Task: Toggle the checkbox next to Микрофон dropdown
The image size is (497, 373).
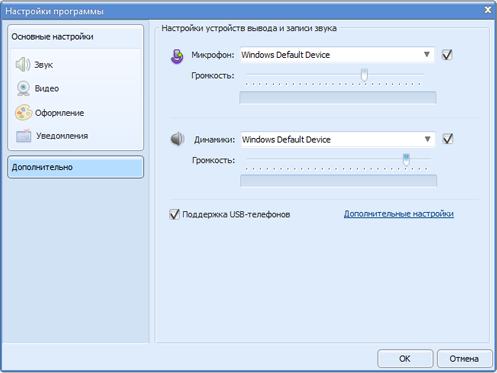Action: tap(447, 55)
